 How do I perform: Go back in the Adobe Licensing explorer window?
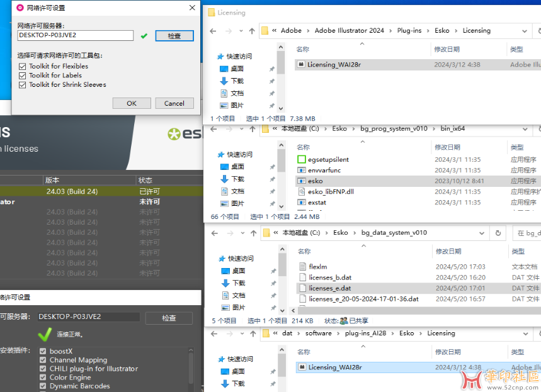(213, 31)
